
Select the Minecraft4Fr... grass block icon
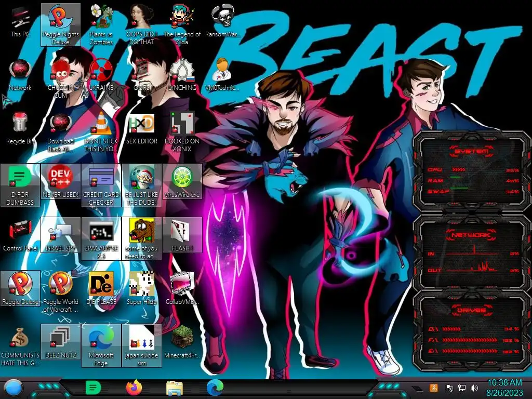(182, 342)
